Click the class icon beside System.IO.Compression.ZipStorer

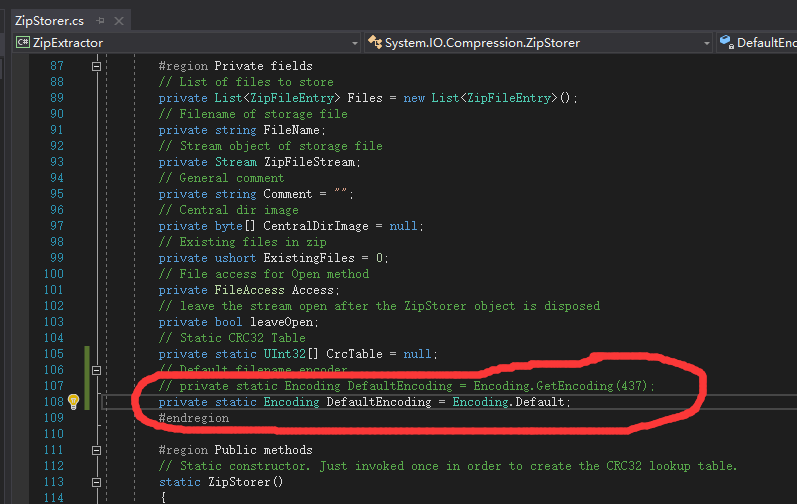[375, 43]
